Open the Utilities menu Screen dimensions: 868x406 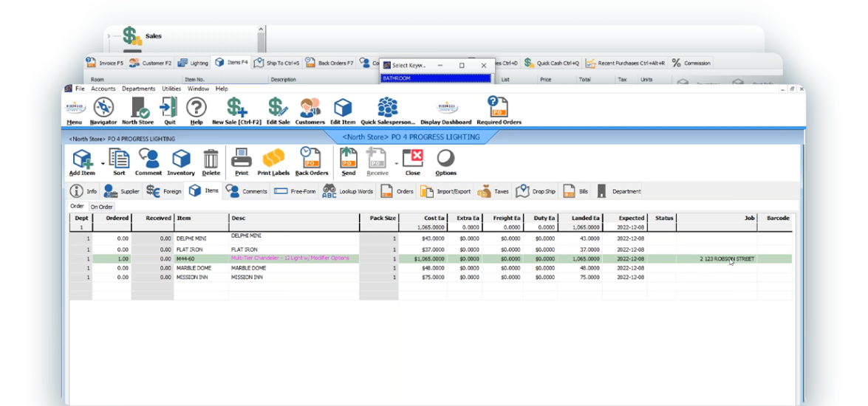pyautogui.click(x=171, y=89)
